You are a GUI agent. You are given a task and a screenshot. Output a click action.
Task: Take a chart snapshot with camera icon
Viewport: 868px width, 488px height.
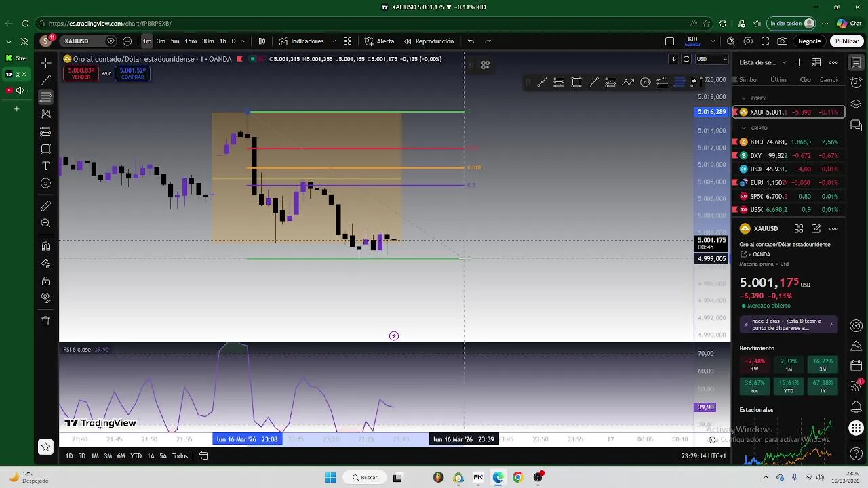click(x=783, y=41)
